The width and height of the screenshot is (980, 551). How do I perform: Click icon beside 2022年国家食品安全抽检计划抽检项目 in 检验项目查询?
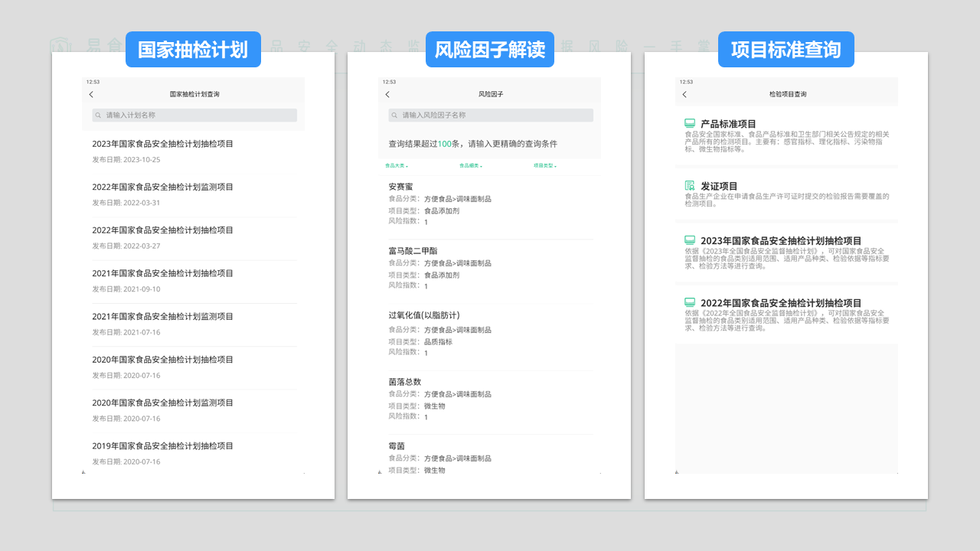(x=690, y=302)
